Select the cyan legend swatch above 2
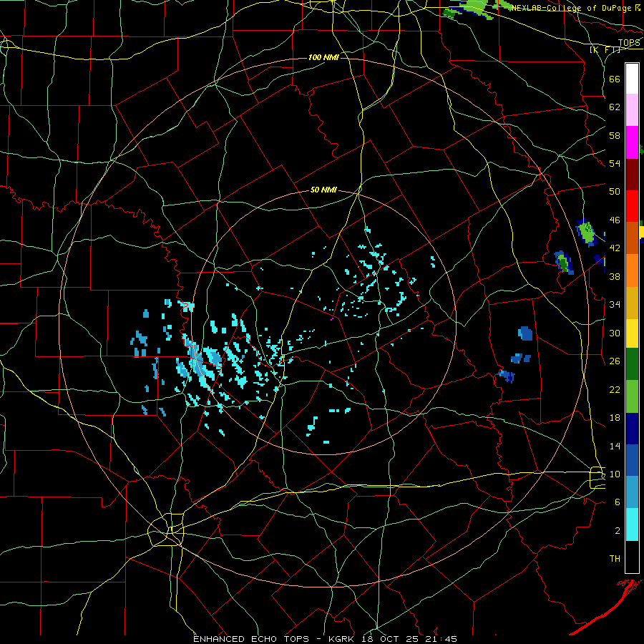Screen dimensions: 644x644 click(x=632, y=525)
